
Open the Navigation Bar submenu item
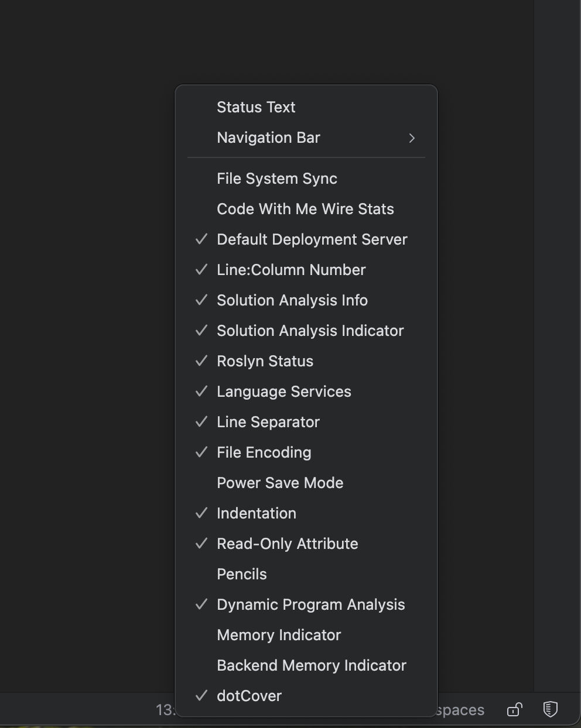268,138
